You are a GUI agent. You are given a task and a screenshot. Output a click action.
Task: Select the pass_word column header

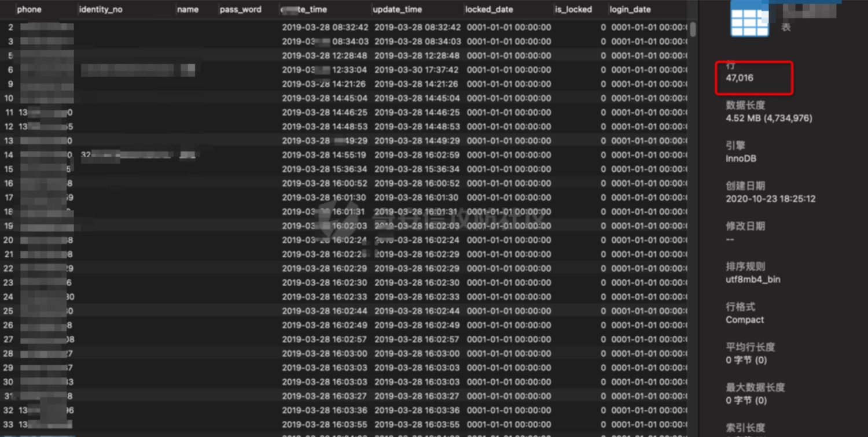[241, 9]
